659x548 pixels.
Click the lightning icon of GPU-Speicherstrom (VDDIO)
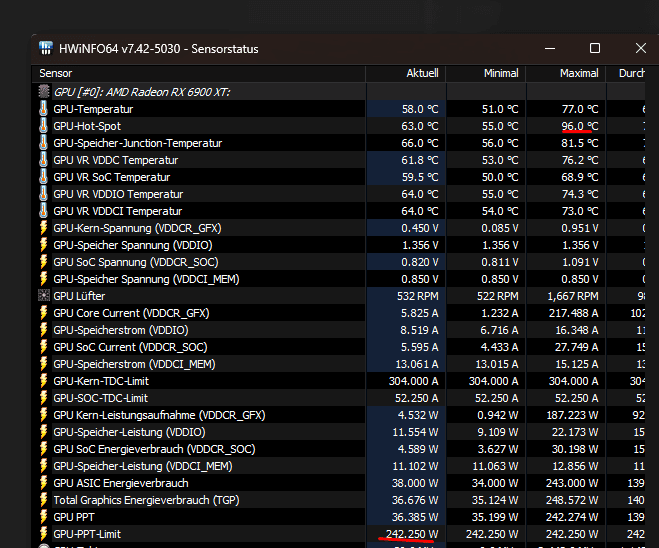43,330
